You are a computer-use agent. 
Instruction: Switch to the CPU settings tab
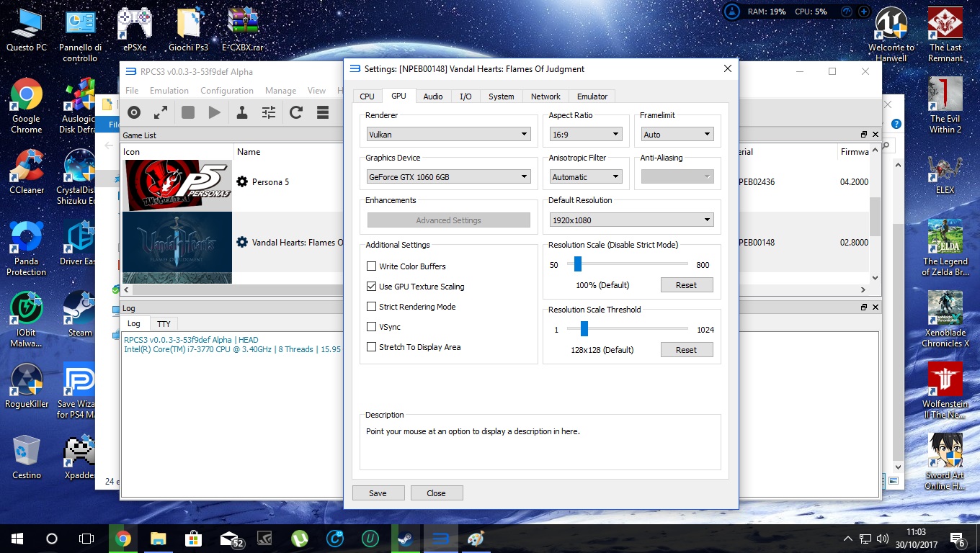[367, 96]
